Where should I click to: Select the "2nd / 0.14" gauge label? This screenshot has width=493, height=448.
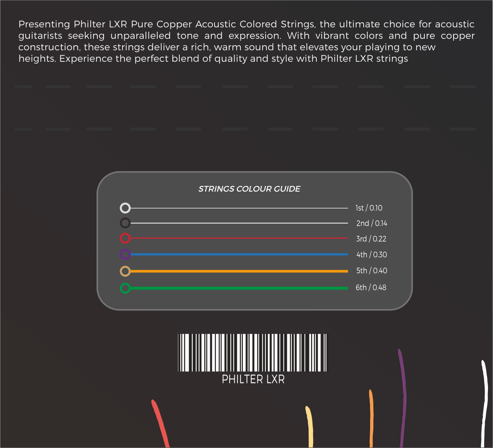click(372, 223)
